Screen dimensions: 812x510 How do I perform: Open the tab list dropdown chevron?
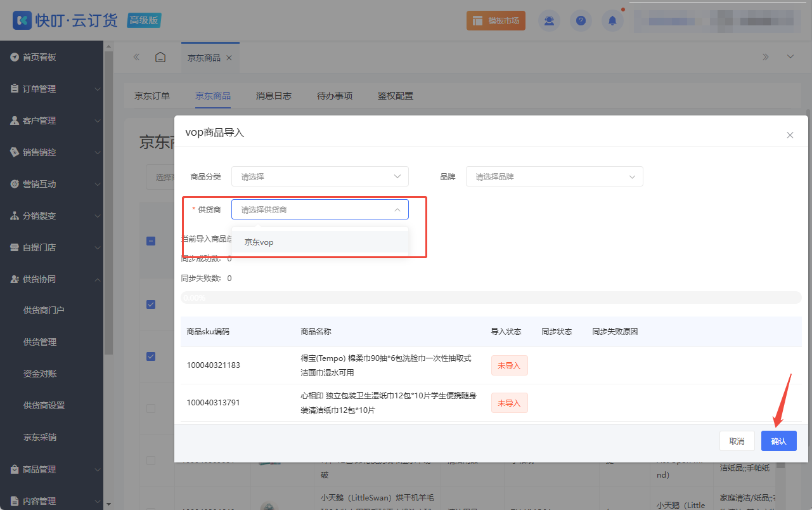[x=790, y=57]
